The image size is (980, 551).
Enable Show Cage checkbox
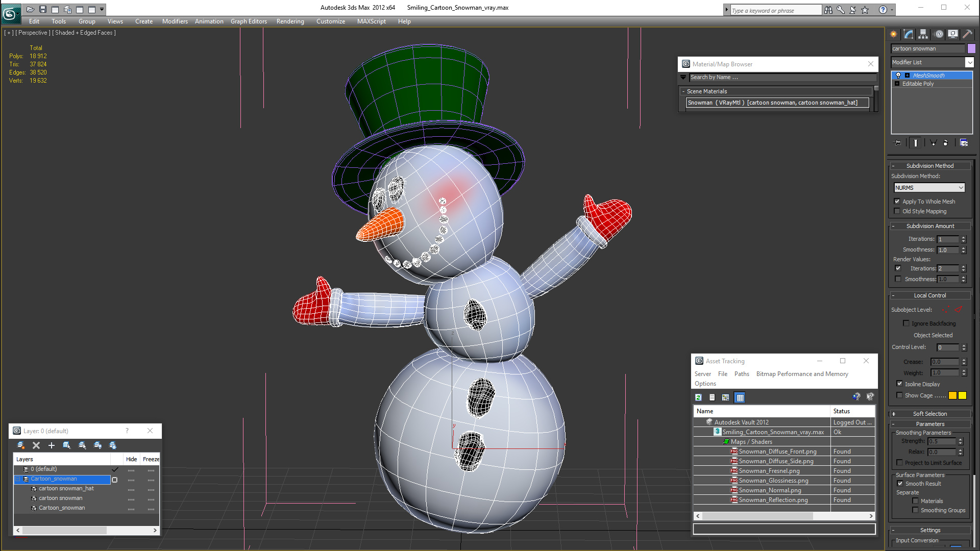pyautogui.click(x=900, y=395)
